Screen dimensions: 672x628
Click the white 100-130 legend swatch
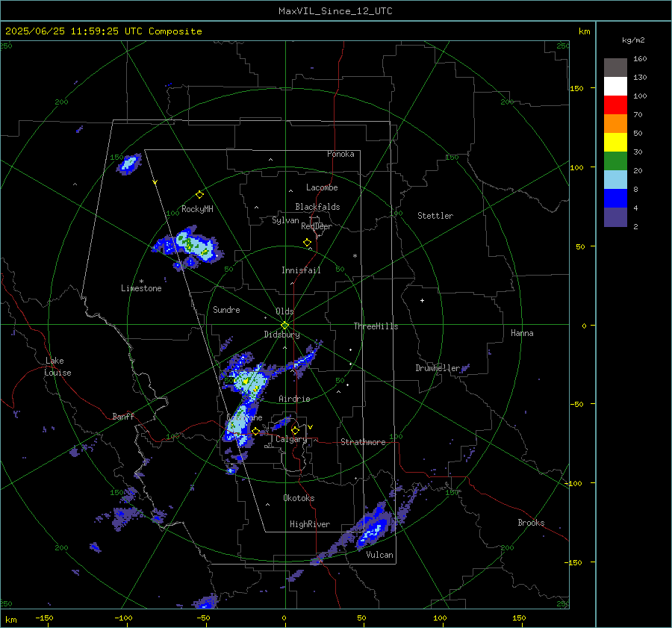(615, 87)
